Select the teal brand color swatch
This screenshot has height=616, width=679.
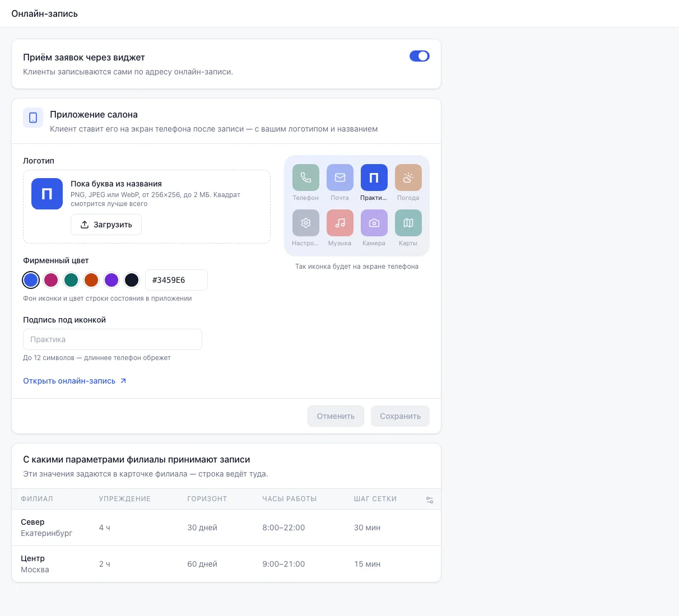71,280
